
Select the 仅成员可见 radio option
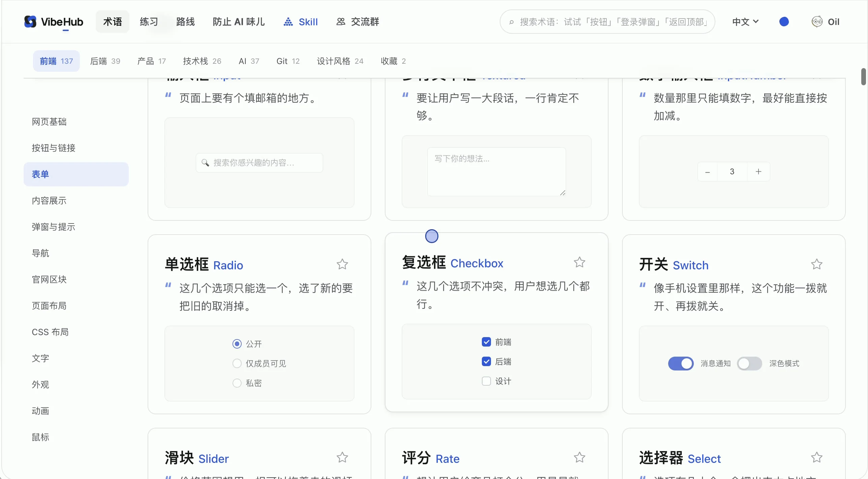click(237, 363)
